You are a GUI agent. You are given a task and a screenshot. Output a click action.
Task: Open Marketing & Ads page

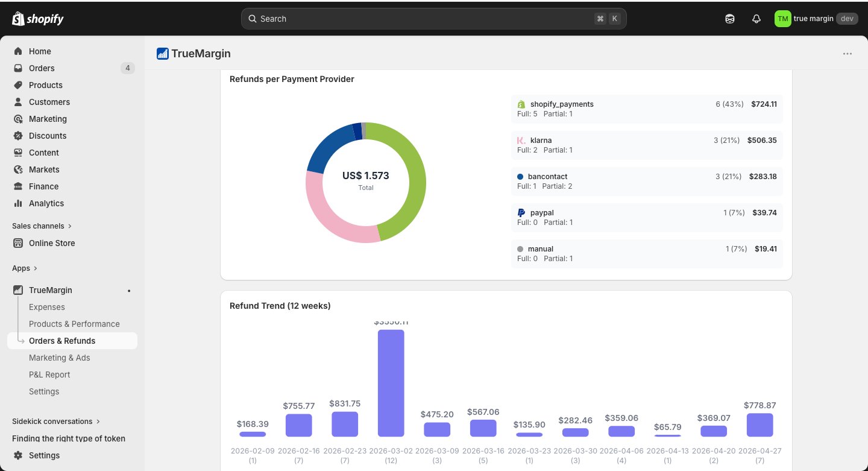click(x=60, y=358)
